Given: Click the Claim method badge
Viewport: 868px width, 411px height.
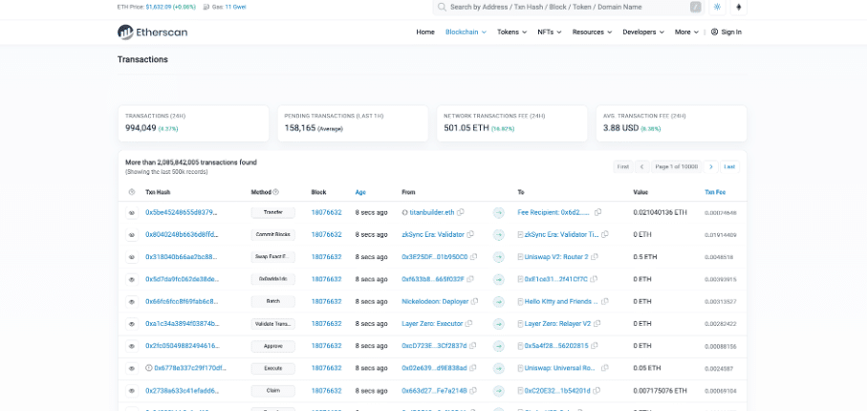Looking at the screenshot, I should [x=272, y=391].
